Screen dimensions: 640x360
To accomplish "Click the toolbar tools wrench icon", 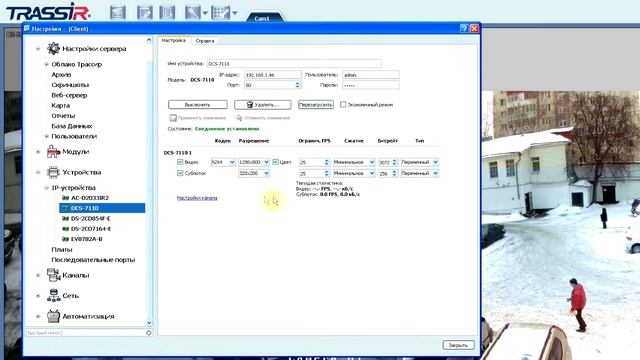I will pos(192,12).
